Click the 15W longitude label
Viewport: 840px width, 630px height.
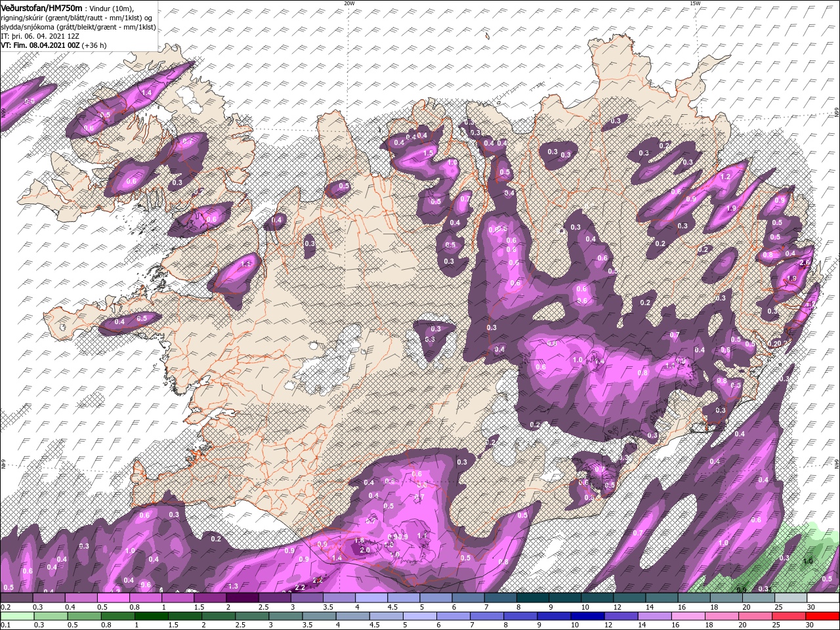[695, 3]
